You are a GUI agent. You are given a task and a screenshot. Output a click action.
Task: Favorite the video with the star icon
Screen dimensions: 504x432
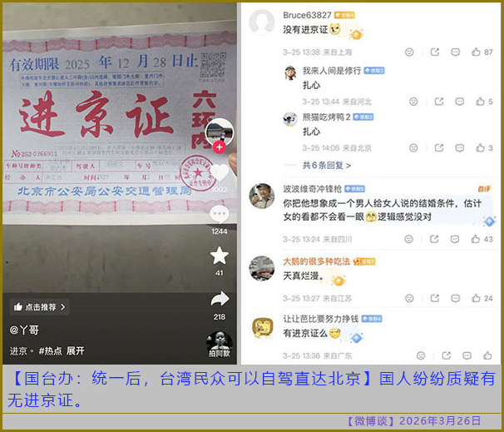point(220,256)
